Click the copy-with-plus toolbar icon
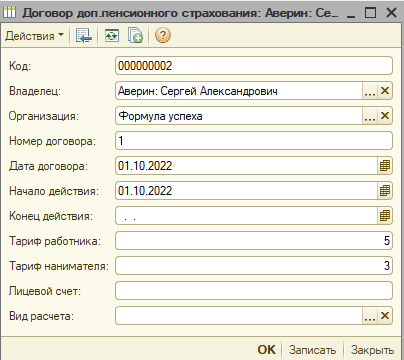This screenshot has height=360, width=404. [x=135, y=35]
